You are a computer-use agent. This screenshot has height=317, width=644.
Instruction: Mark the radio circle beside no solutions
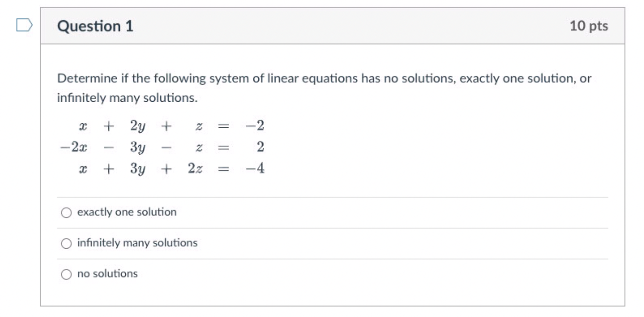pyautogui.click(x=66, y=273)
